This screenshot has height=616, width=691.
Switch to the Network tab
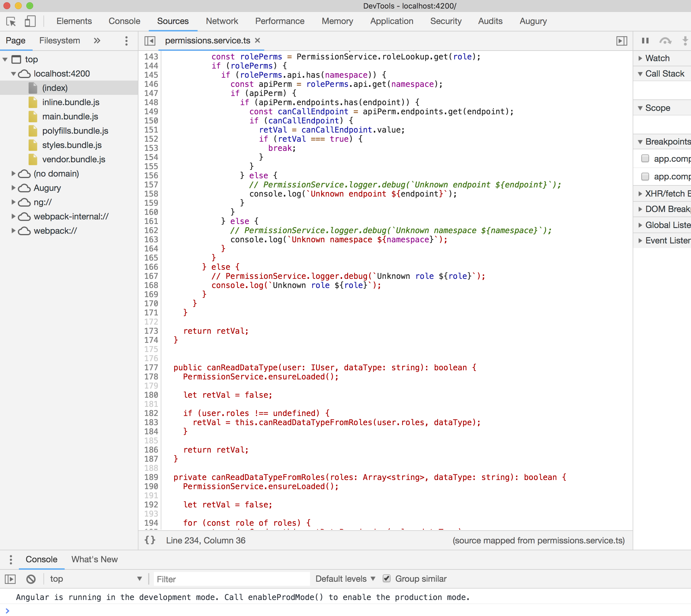tap(222, 21)
